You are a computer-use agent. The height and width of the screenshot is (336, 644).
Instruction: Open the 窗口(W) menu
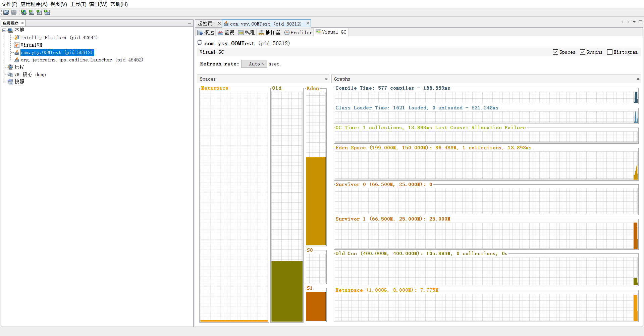coord(98,4)
